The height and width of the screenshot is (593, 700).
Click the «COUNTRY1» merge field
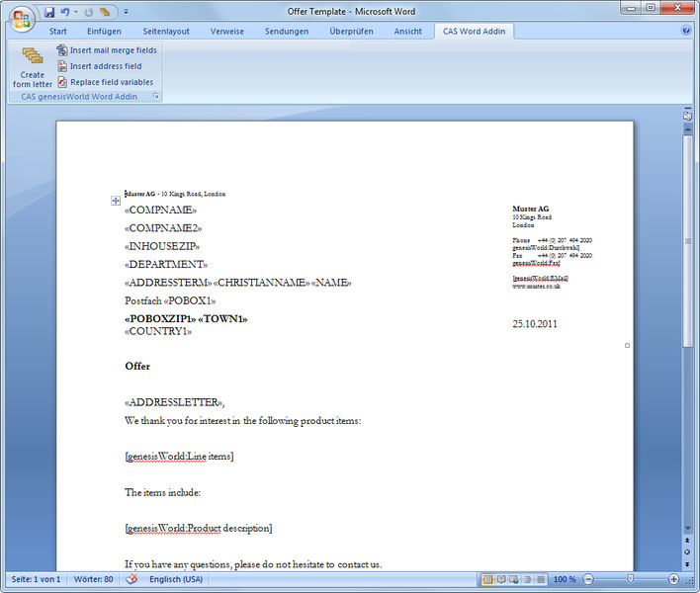click(x=158, y=331)
